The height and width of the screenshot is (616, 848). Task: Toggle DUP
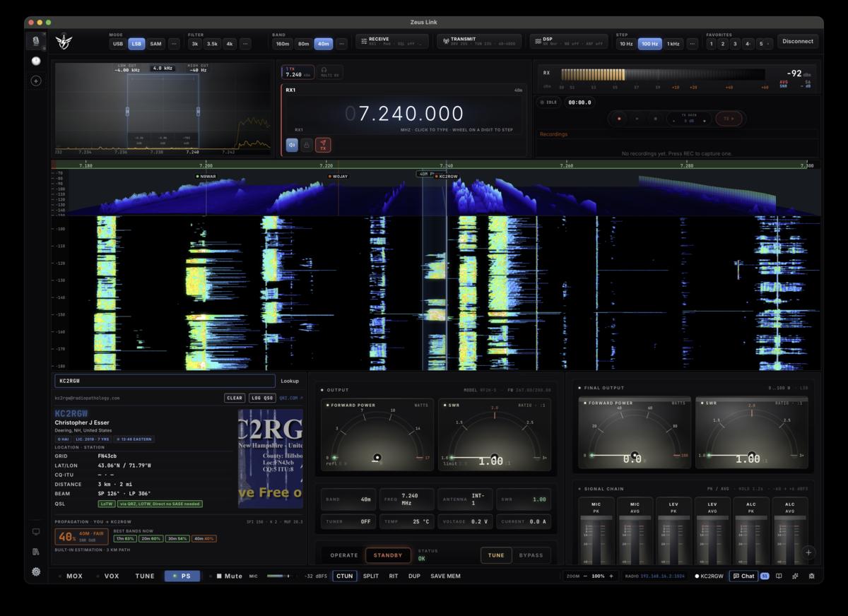point(414,576)
